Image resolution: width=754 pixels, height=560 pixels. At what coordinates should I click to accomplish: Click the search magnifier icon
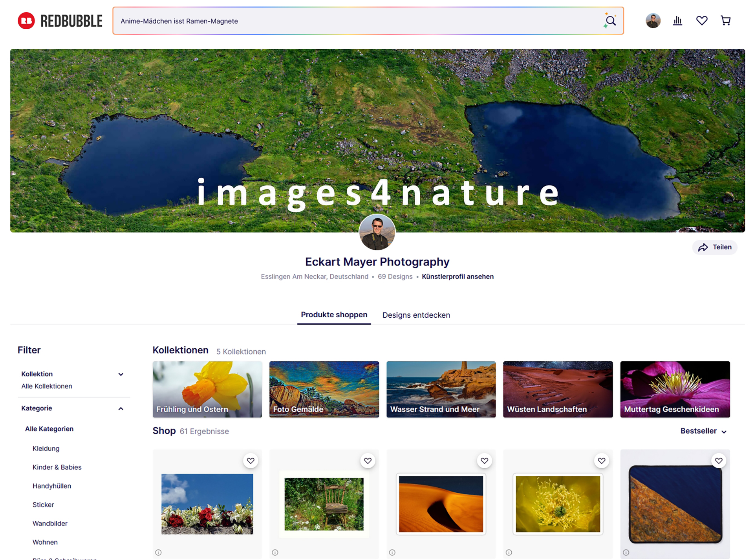click(610, 20)
